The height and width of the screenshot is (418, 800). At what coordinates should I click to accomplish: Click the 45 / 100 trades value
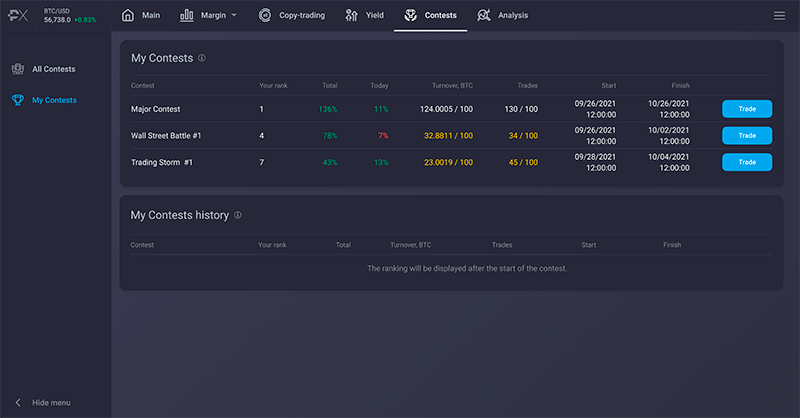click(x=523, y=162)
